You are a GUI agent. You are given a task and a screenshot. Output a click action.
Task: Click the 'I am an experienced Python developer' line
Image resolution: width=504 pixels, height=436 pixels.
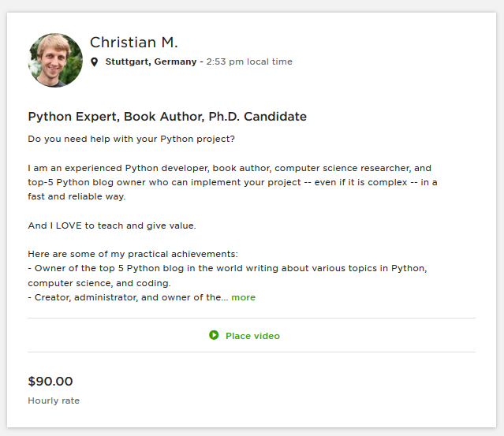click(x=230, y=168)
